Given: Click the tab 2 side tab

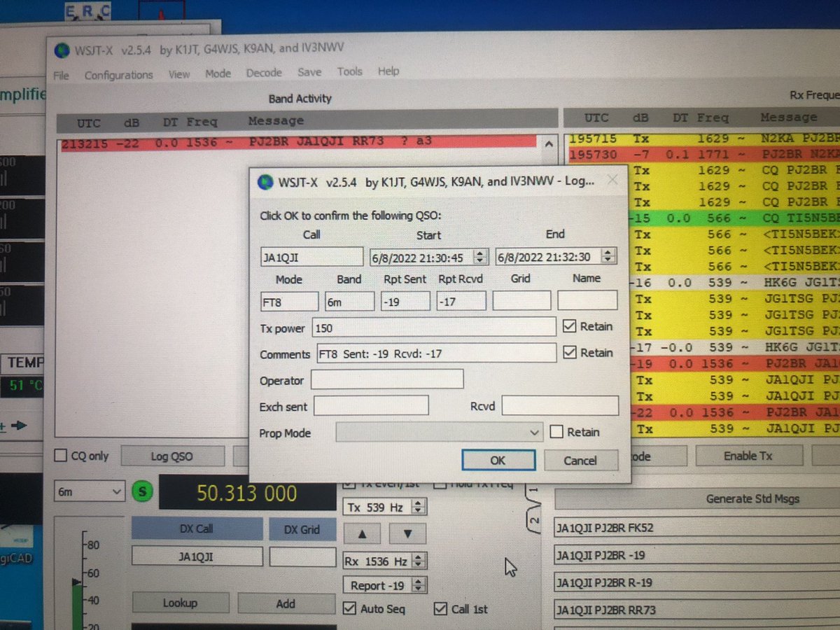Looking at the screenshot, I should (x=534, y=520).
